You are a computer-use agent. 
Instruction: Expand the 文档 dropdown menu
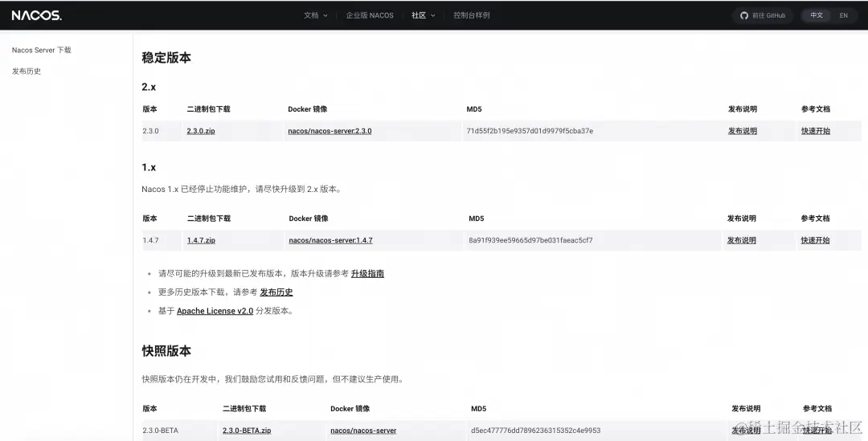pyautogui.click(x=316, y=15)
